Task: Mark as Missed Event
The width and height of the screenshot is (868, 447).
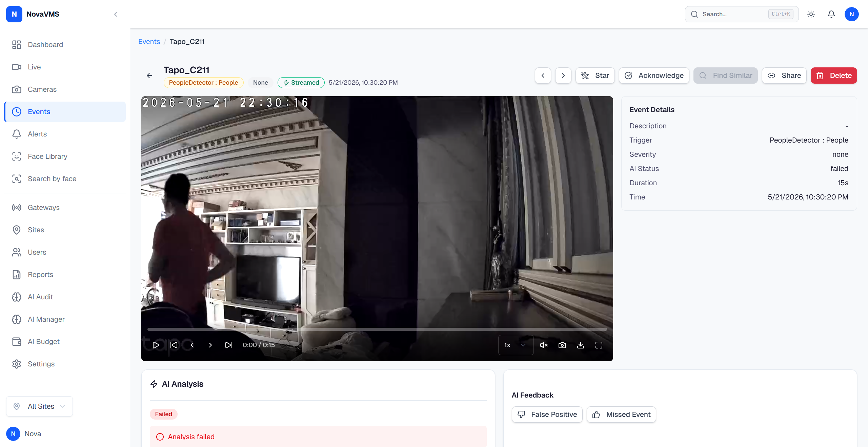Action: (x=622, y=414)
